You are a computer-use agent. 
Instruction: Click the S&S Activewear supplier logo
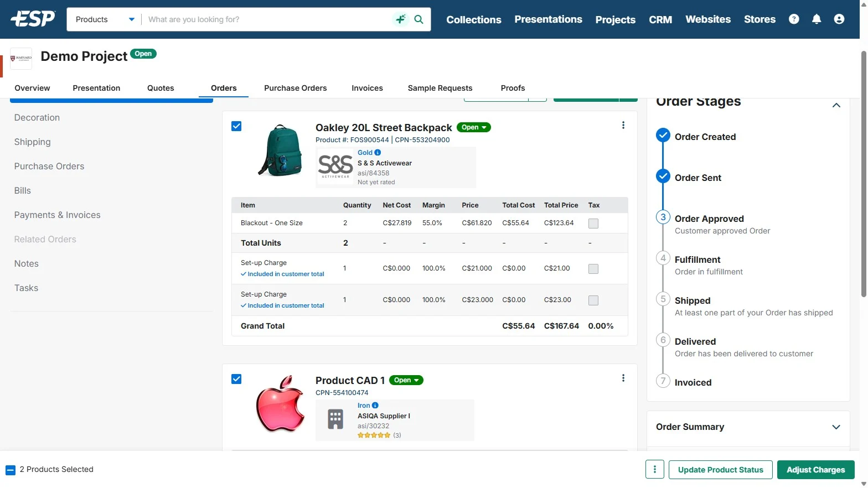pos(335,166)
